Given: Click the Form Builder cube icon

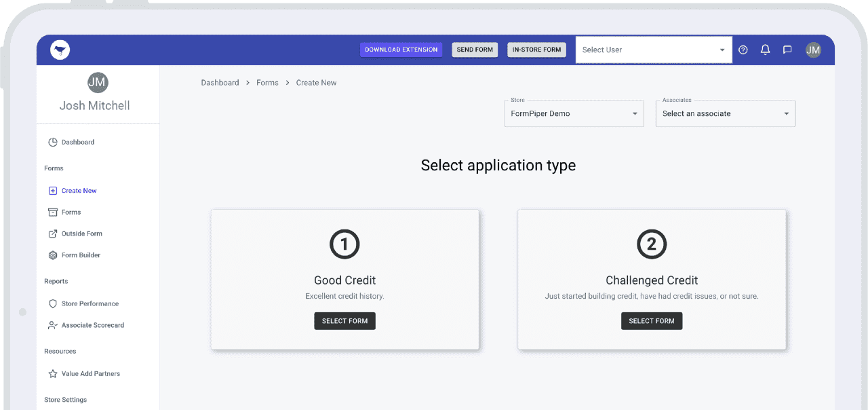Looking at the screenshot, I should coord(53,255).
